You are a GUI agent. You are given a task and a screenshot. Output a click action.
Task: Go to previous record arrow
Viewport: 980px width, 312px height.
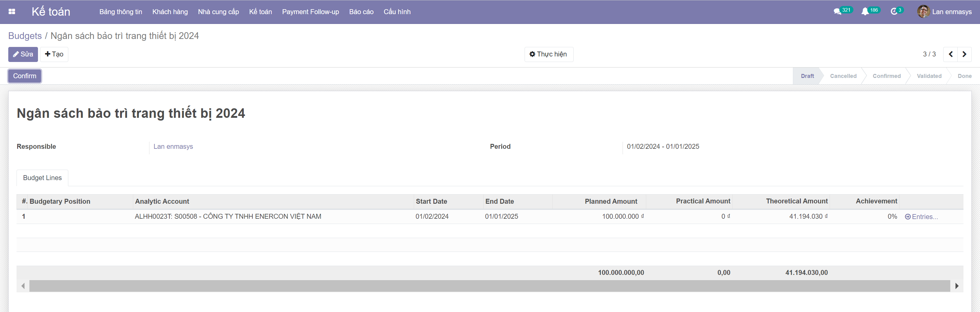(950, 55)
